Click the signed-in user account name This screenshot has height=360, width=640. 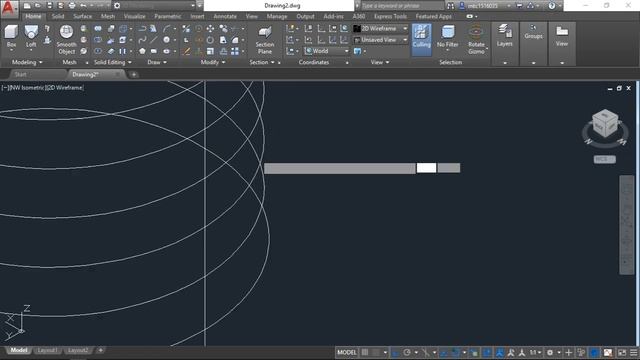(483, 6)
